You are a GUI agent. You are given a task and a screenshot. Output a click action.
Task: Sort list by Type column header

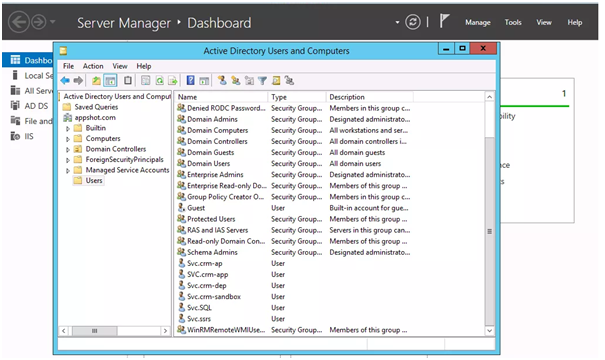coord(297,97)
